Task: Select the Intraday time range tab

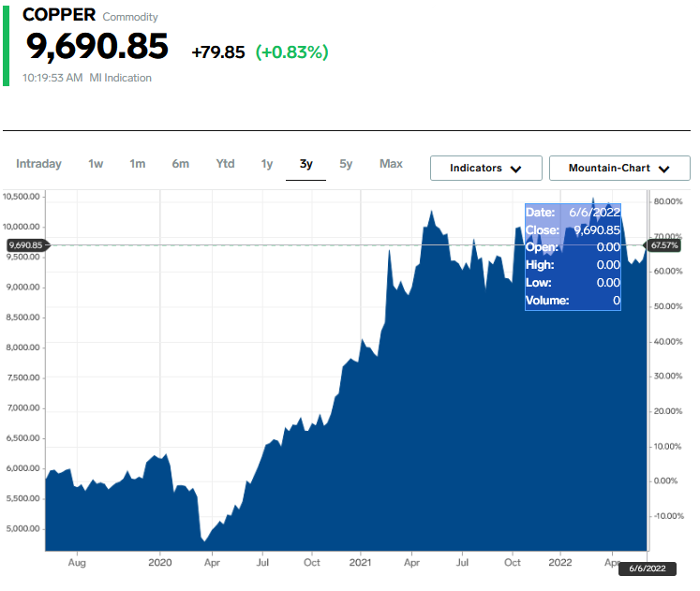Action: [38, 164]
